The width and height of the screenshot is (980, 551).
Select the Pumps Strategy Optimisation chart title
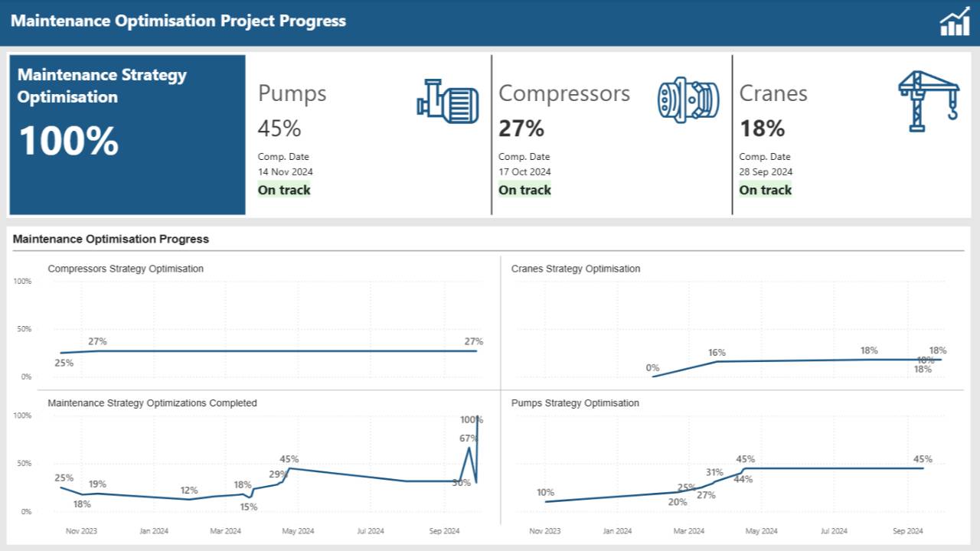pos(574,403)
